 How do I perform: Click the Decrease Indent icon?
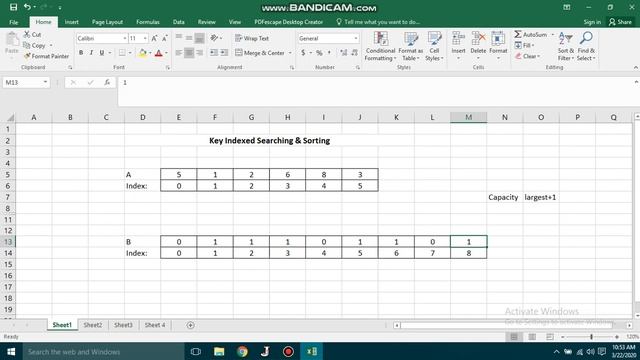(x=213, y=53)
